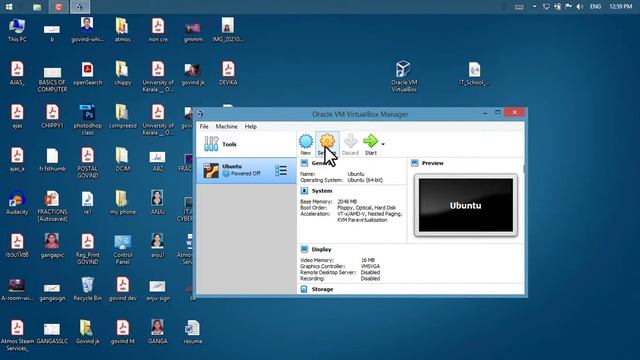Select the resume document icon
The width and height of the screenshot is (640, 360).
pos(193,332)
